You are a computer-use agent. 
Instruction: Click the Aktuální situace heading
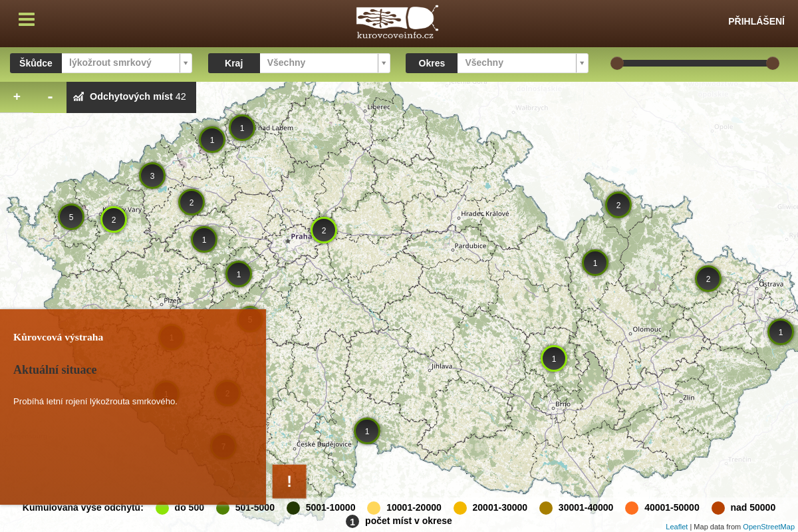tap(55, 370)
